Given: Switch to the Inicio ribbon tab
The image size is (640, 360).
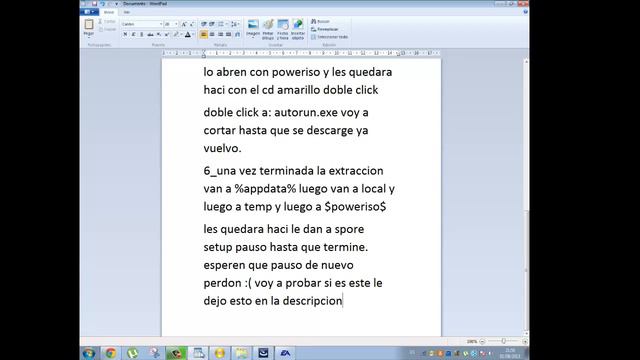Looking at the screenshot, I should (109, 12).
